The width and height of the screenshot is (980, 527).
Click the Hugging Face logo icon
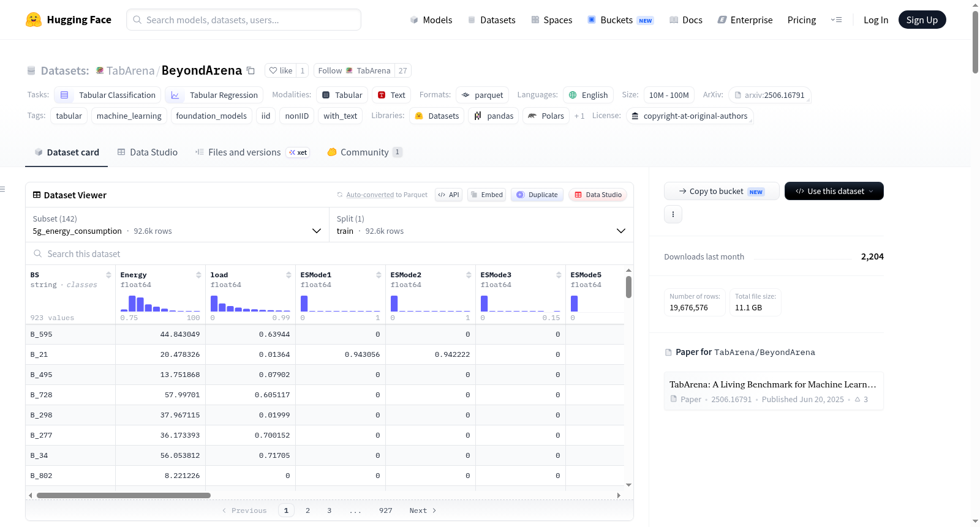[34, 20]
